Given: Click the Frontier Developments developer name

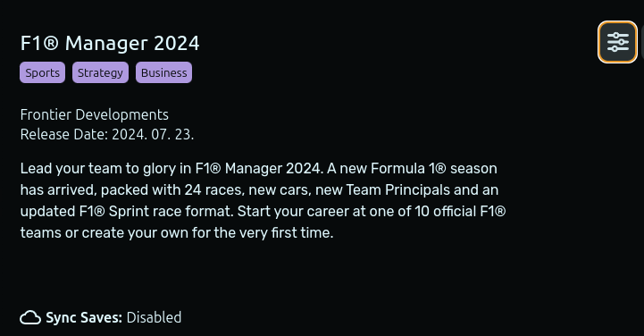Looking at the screenshot, I should point(95,114).
